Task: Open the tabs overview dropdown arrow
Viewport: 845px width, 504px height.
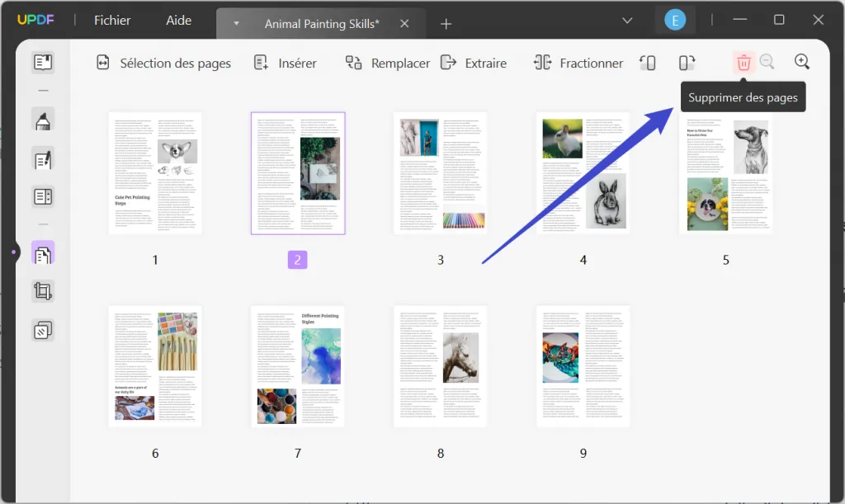Action: [627, 20]
